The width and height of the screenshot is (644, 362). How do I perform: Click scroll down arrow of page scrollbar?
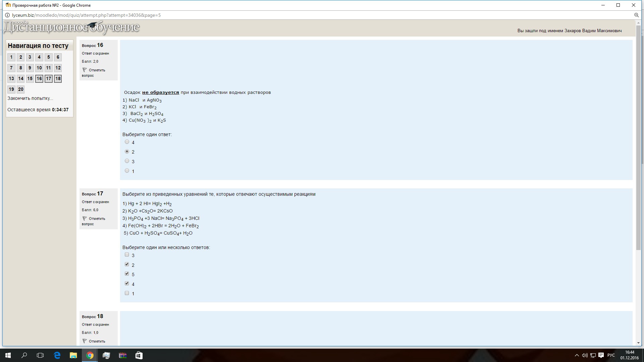(638, 343)
